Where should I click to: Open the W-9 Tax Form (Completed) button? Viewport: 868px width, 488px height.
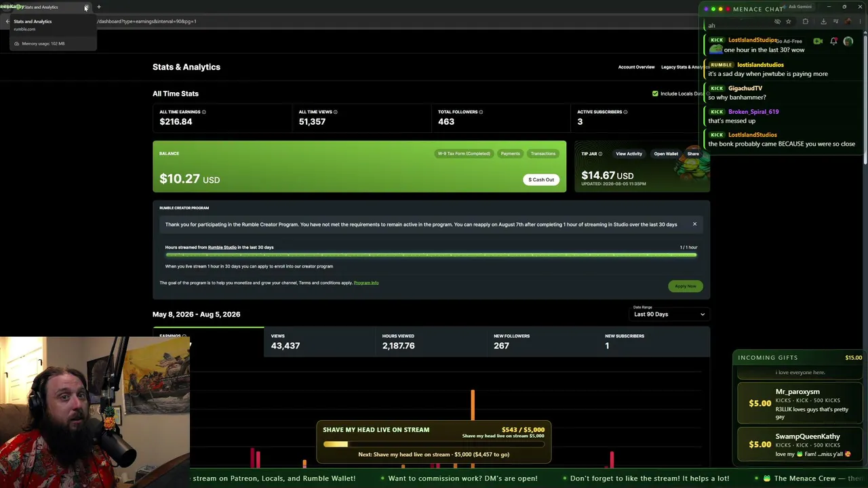464,154
